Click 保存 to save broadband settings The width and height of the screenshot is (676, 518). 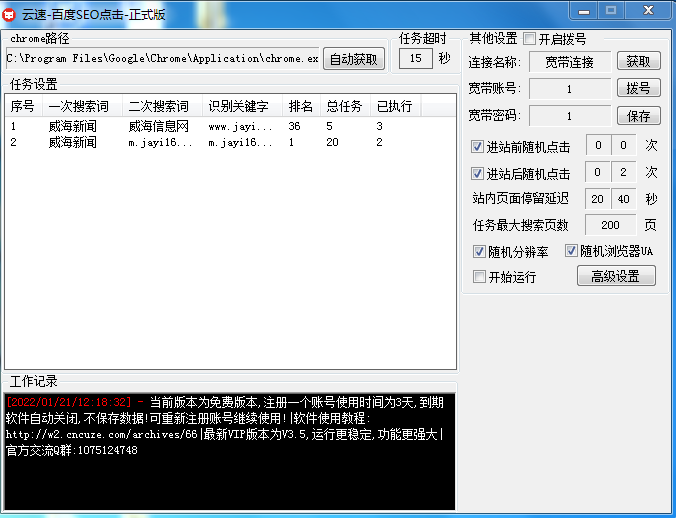pyautogui.click(x=638, y=115)
